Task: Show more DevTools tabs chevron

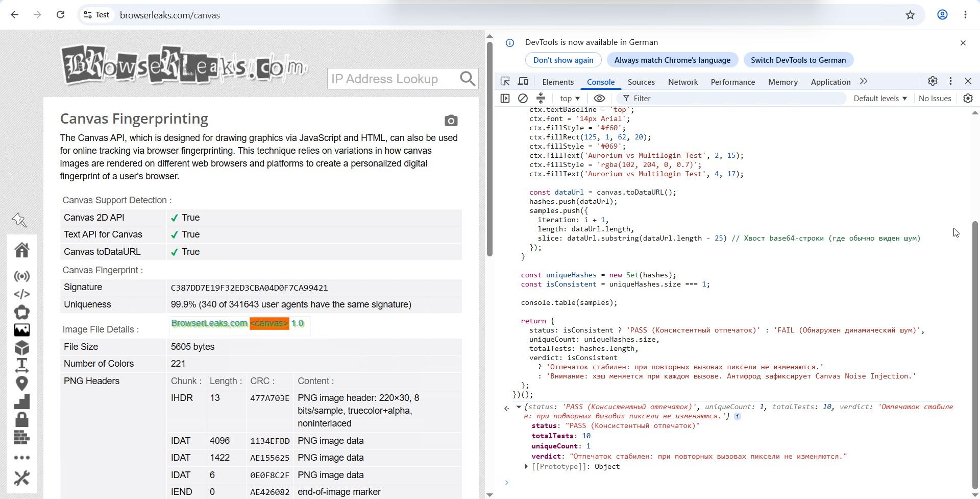Action: 864,81
